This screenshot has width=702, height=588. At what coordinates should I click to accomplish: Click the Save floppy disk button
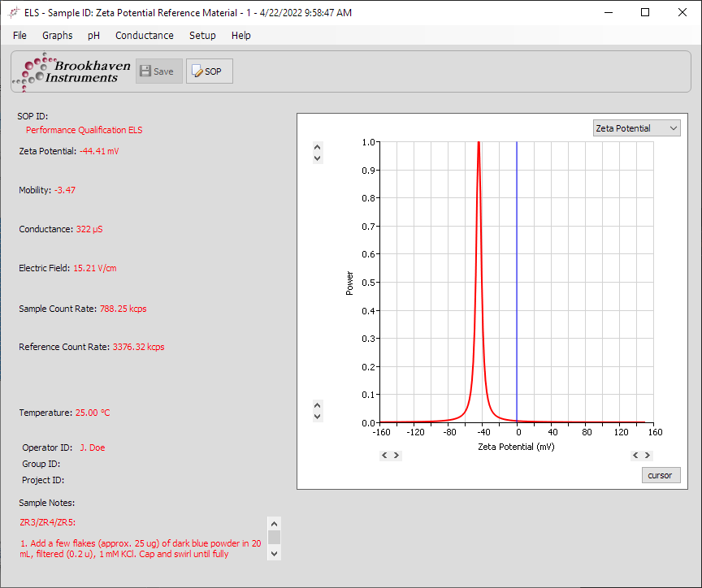[159, 71]
